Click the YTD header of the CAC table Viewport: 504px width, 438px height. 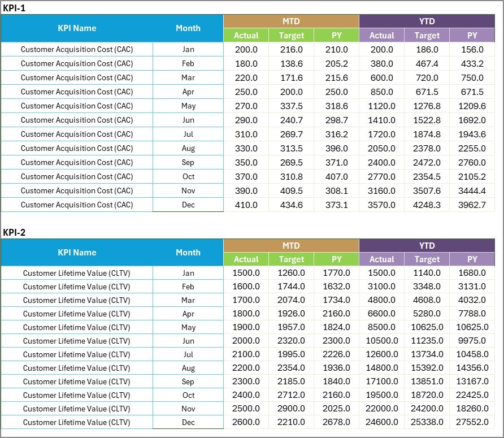tap(427, 20)
